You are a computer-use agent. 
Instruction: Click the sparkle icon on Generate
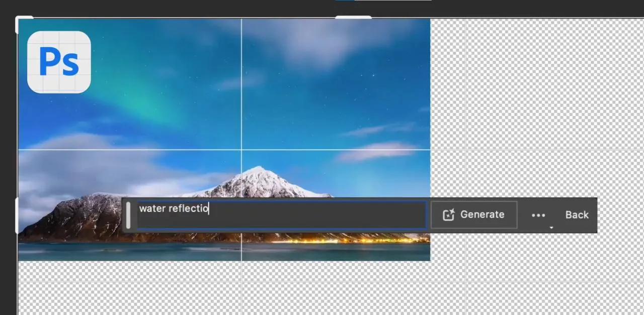448,215
